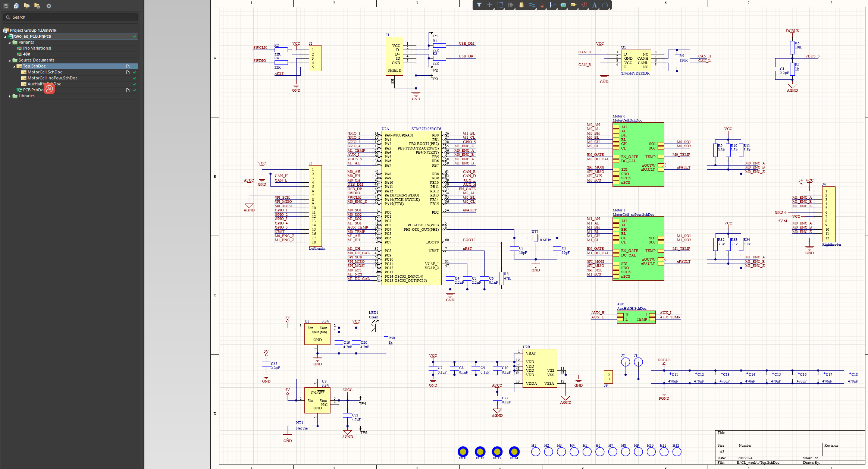Click the Search field in Projects panel

pos(70,17)
